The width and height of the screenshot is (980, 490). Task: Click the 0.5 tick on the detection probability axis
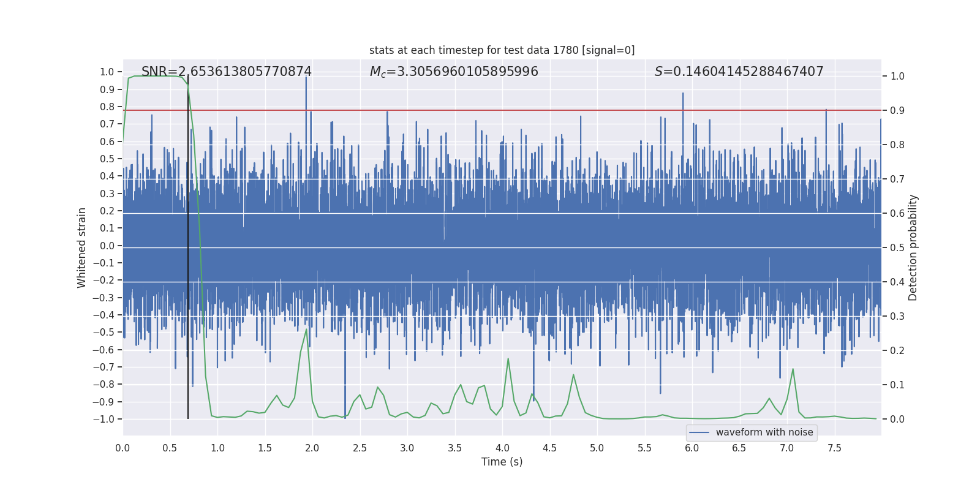tap(897, 247)
